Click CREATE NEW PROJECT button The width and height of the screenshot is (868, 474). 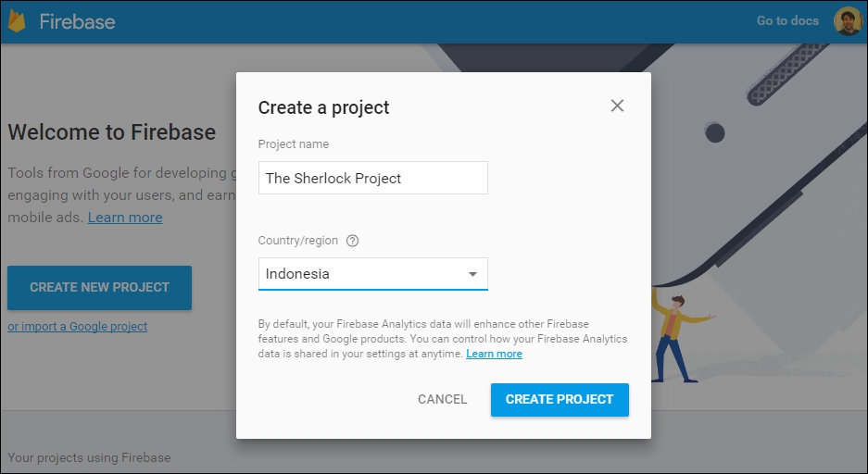pos(100,288)
